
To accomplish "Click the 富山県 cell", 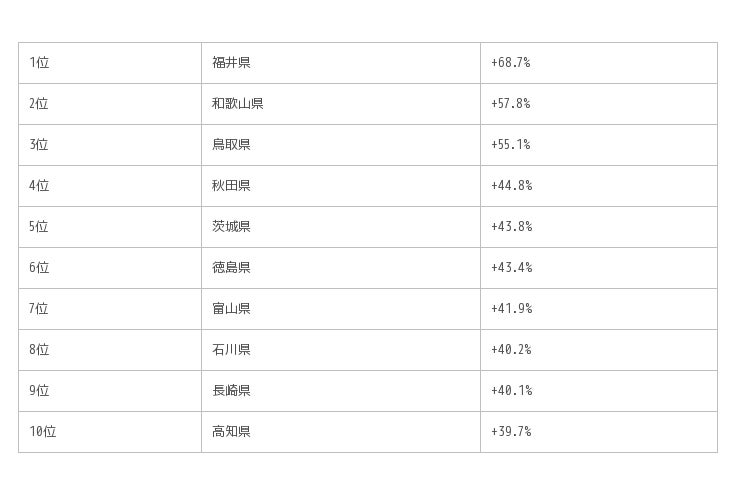I will 231,309.
